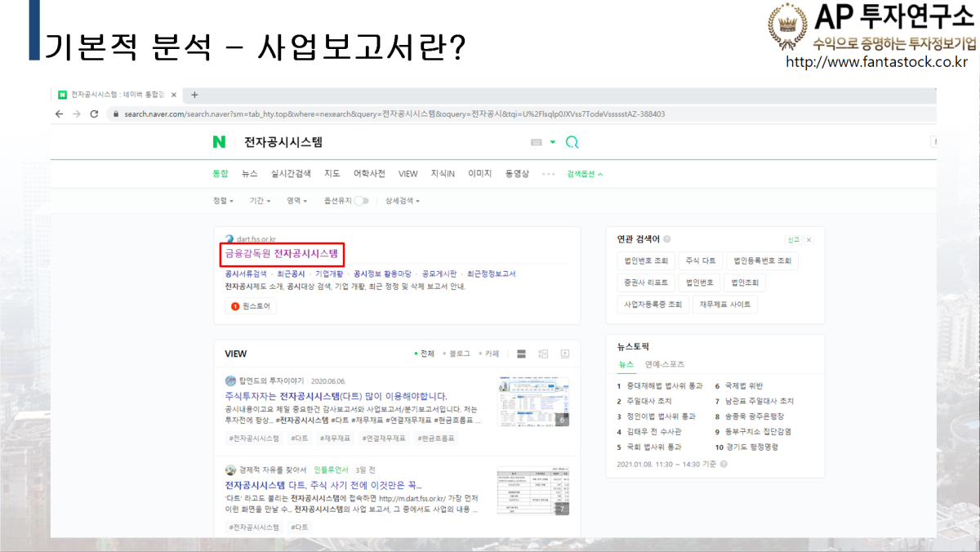
Task: Select the 어학사전 search tab
Action: pos(369,174)
